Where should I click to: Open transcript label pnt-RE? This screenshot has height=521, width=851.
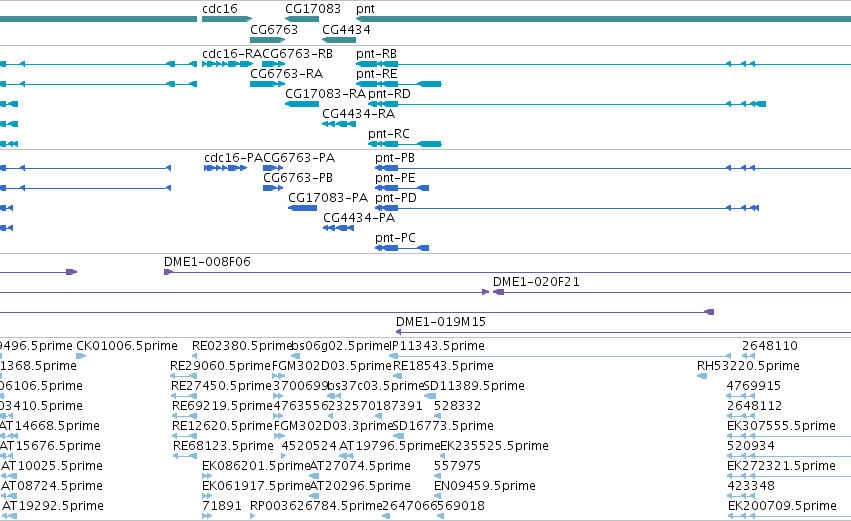376,74
